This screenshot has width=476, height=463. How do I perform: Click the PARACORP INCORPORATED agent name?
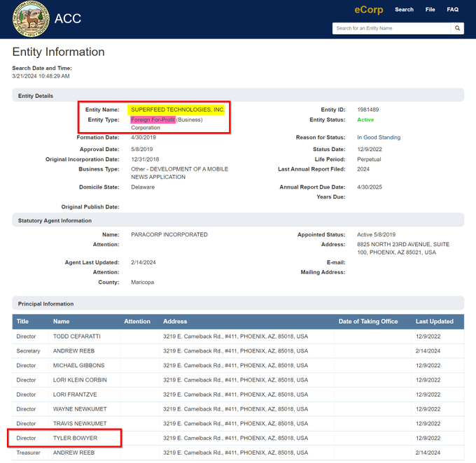169,235
